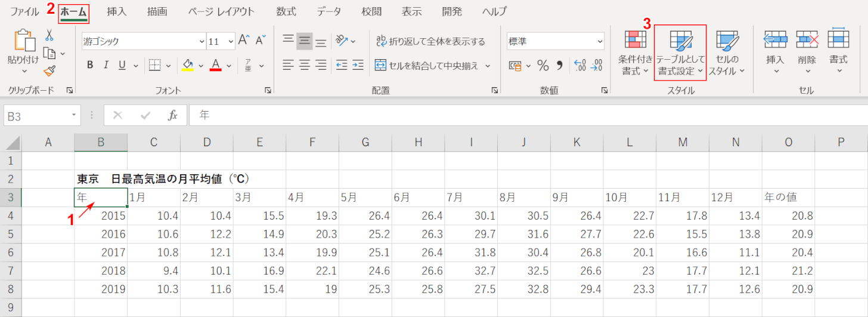Apply borders using the border icon

[154, 65]
